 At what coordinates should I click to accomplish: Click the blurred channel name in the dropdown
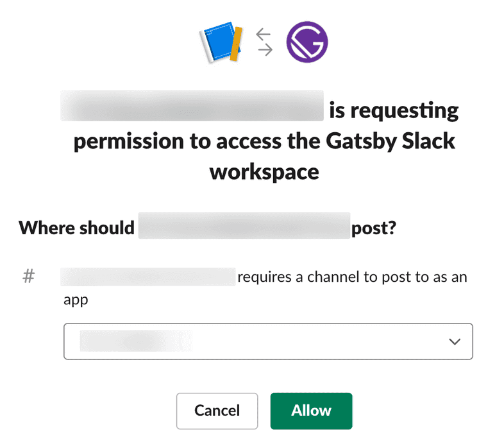135,341
